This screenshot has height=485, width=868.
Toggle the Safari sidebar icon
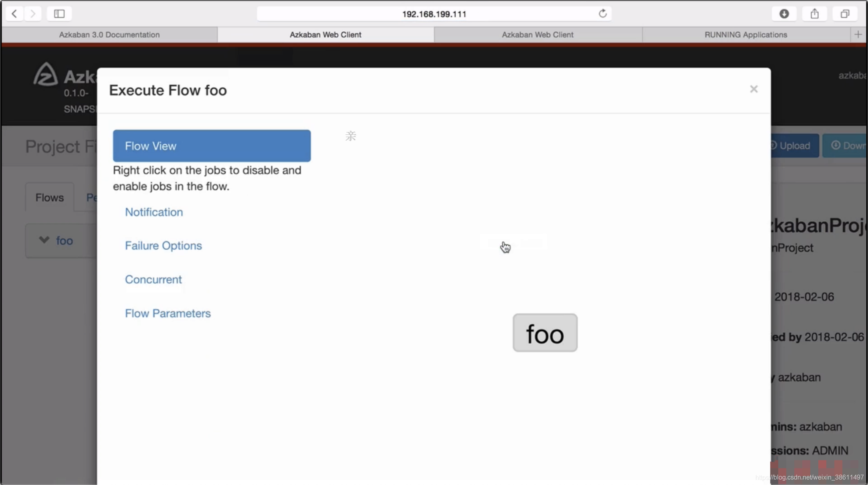pyautogui.click(x=59, y=14)
